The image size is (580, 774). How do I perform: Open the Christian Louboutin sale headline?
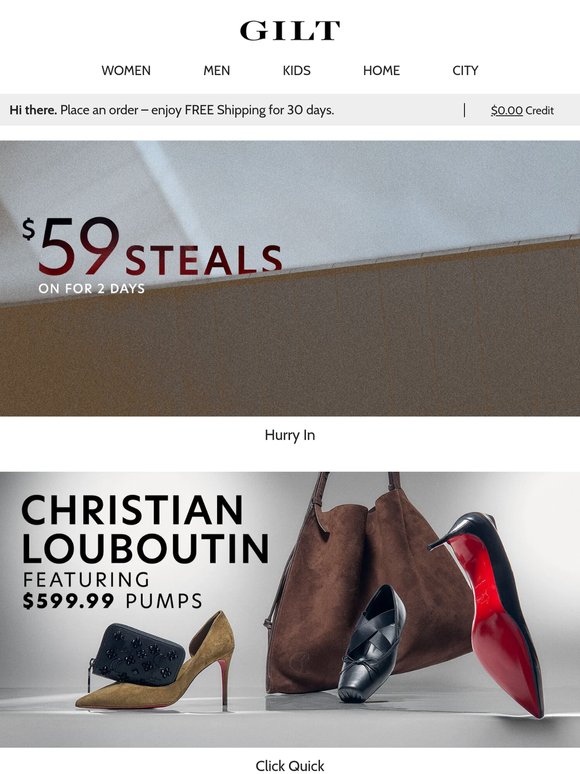(145, 529)
